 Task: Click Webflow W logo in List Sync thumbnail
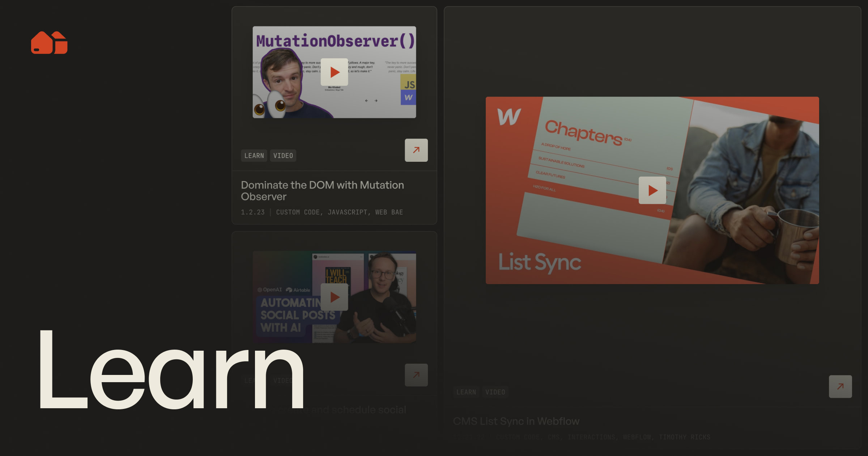click(x=509, y=117)
